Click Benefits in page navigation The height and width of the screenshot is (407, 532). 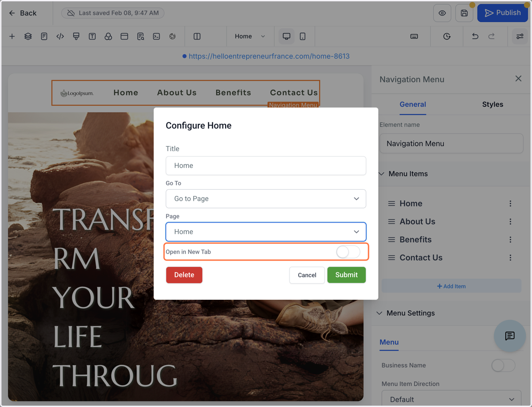click(233, 93)
